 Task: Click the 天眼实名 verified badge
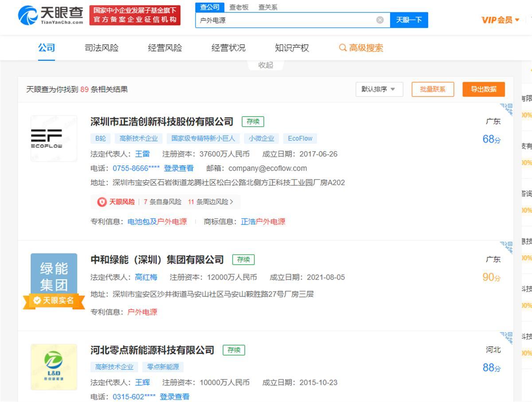54,301
